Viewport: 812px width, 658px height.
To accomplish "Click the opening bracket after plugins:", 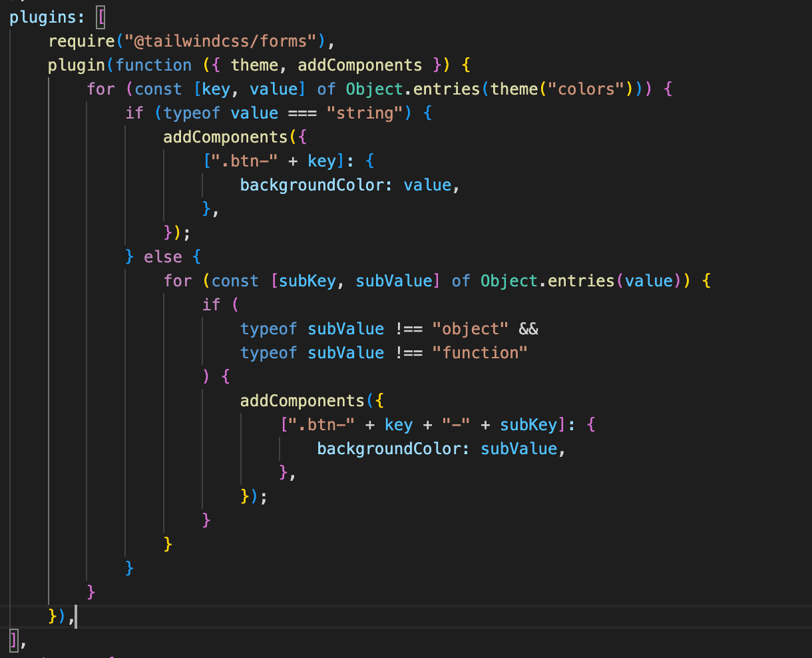I will (101, 17).
